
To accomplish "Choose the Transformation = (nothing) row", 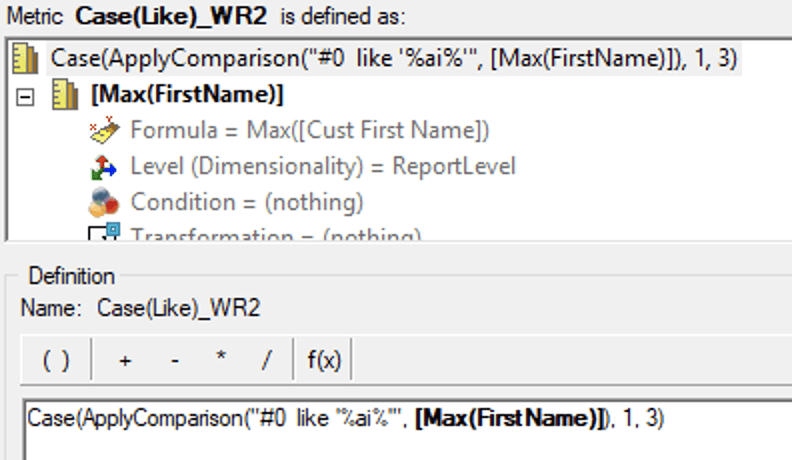I will click(x=276, y=233).
